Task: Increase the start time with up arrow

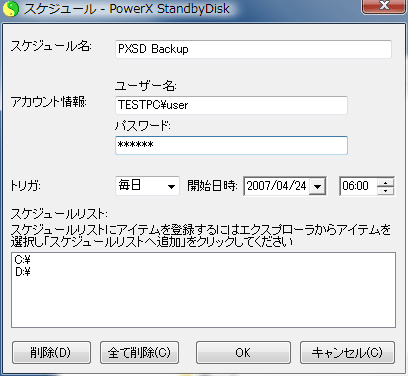Action: [386, 182]
